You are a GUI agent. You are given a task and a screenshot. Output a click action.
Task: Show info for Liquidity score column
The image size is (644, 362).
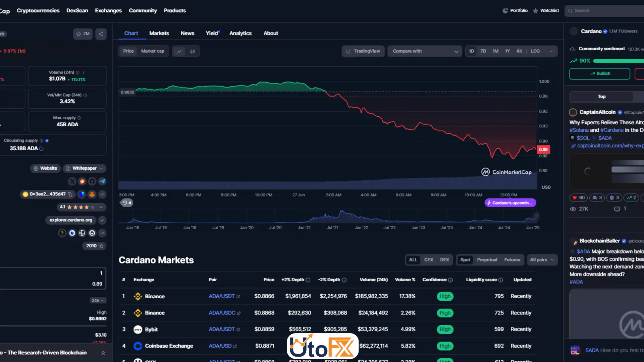click(x=501, y=280)
